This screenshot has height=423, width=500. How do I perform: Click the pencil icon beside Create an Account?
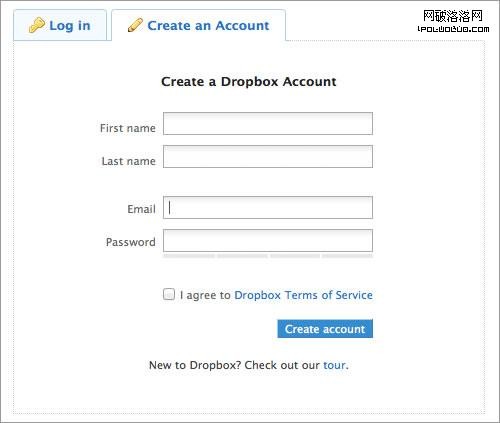(x=135, y=25)
